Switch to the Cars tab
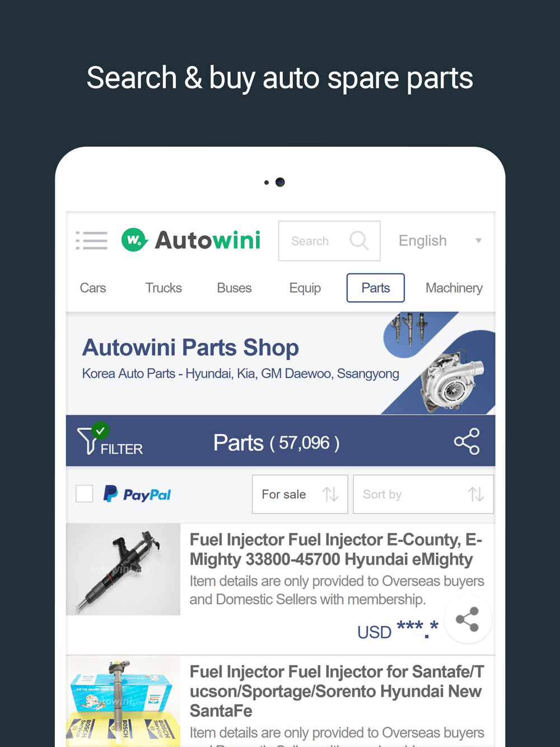 [x=93, y=288]
